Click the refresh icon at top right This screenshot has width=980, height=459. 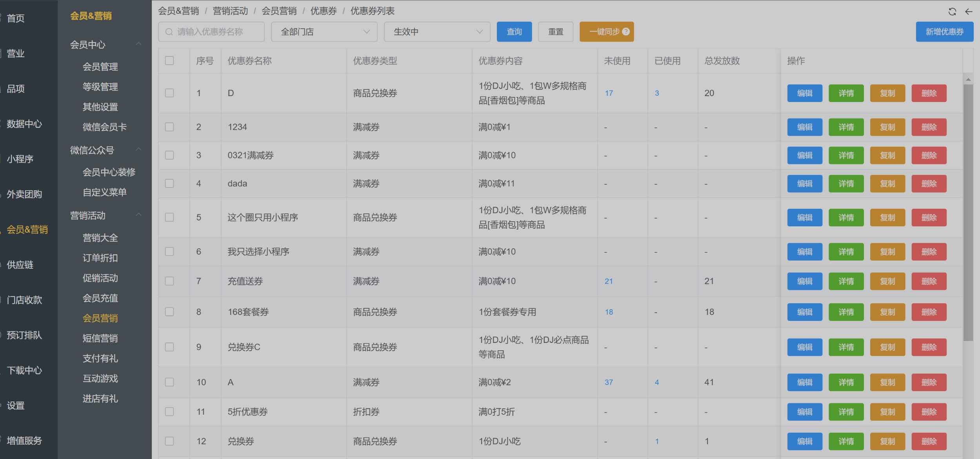click(952, 11)
